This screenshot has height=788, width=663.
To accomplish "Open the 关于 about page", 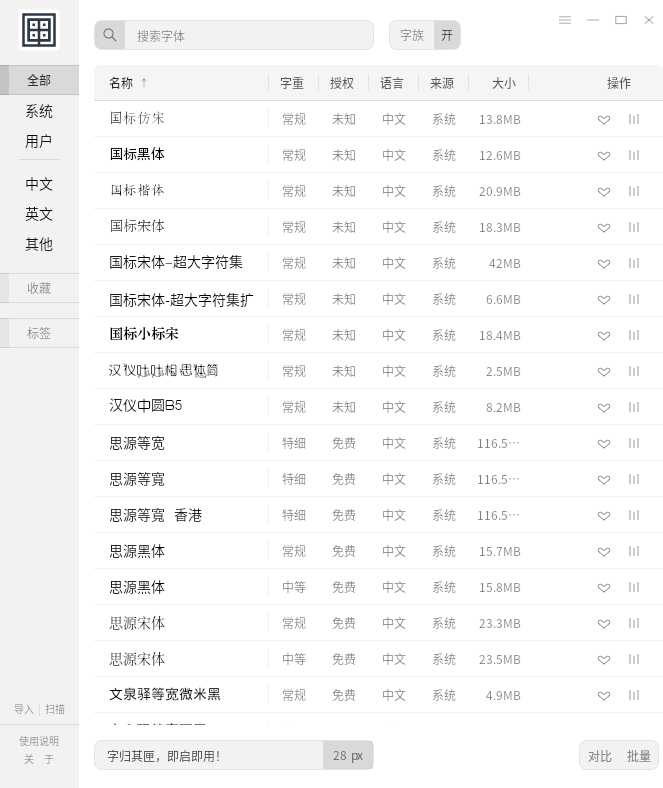I will point(39,759).
